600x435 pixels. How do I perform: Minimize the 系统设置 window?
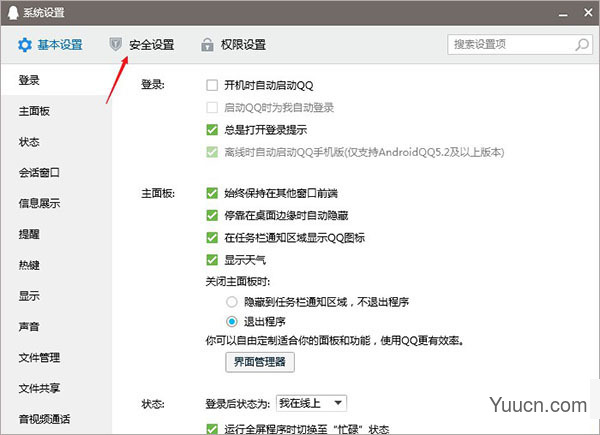tap(563, 14)
